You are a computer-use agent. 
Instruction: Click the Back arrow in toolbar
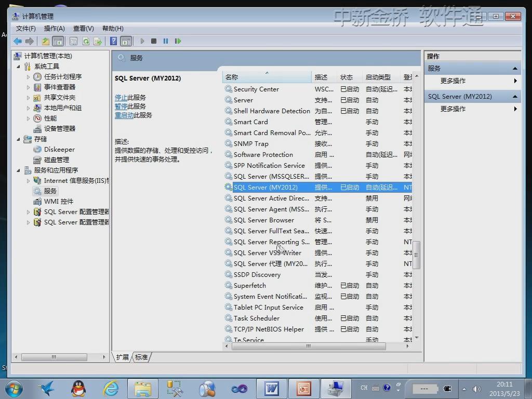18,41
